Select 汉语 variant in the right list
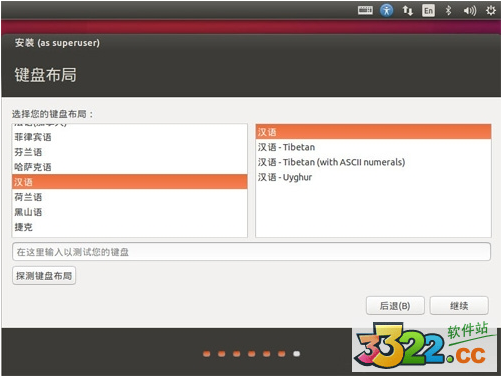The image size is (502, 377). pos(373,132)
